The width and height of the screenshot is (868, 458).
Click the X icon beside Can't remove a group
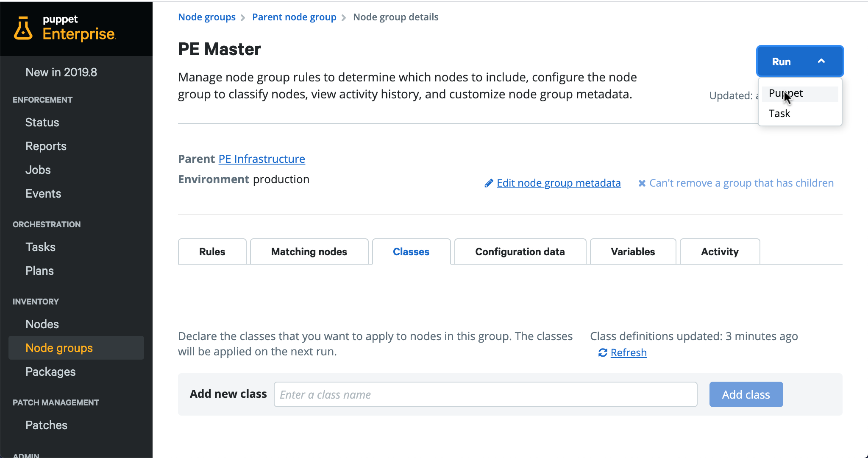pos(642,183)
